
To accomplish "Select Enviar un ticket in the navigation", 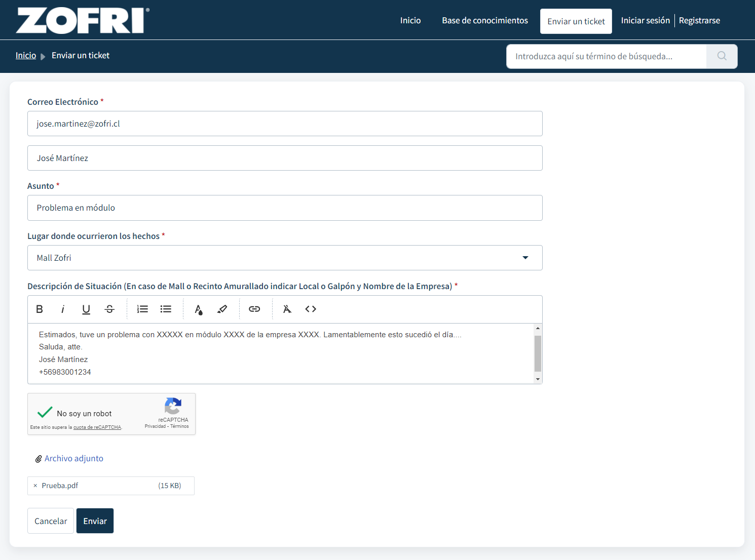I will [x=576, y=21].
